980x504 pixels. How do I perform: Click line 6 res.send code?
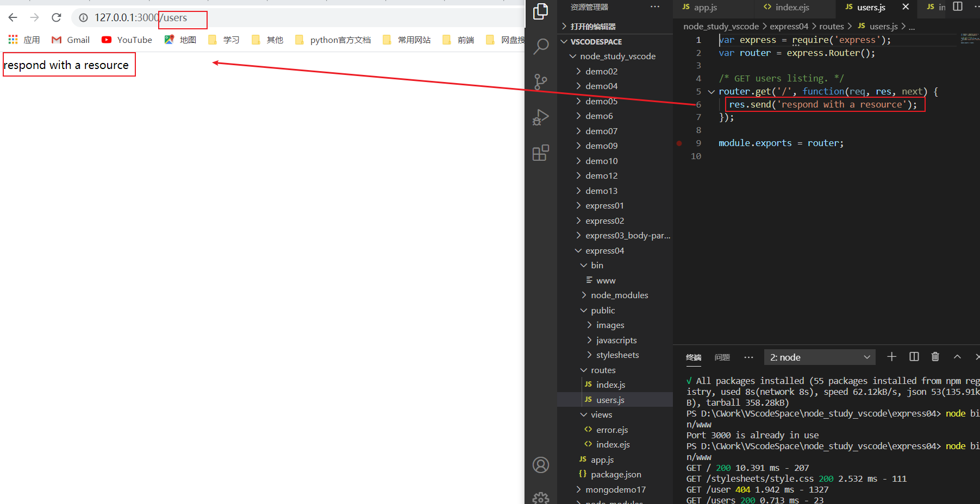pyautogui.click(x=822, y=104)
